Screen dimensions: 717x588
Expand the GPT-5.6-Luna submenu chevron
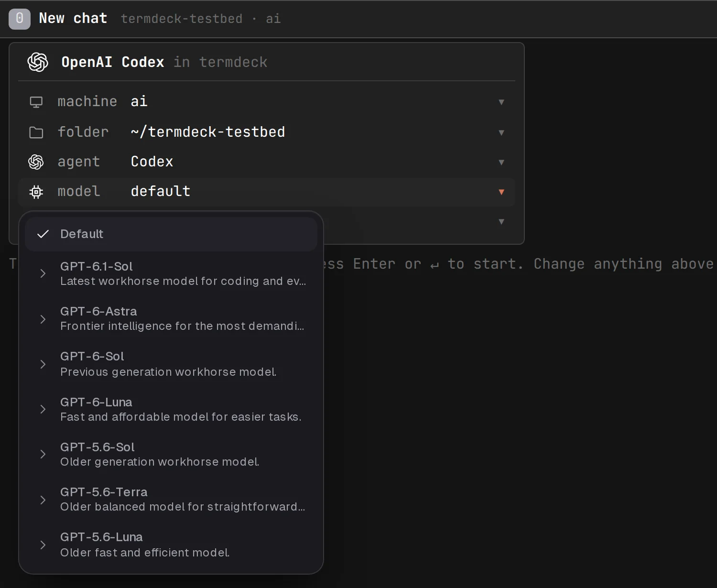(x=43, y=545)
